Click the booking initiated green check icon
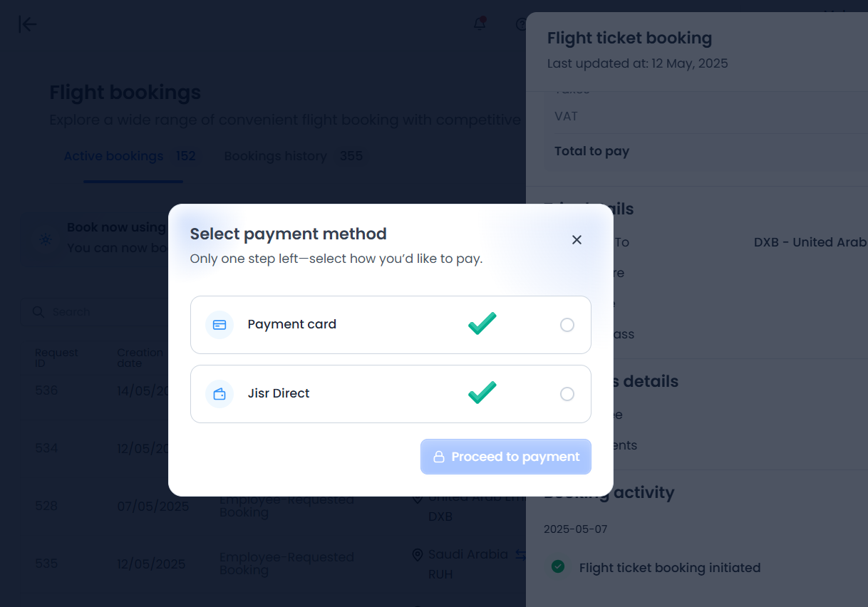Image resolution: width=868 pixels, height=607 pixels. click(x=558, y=567)
